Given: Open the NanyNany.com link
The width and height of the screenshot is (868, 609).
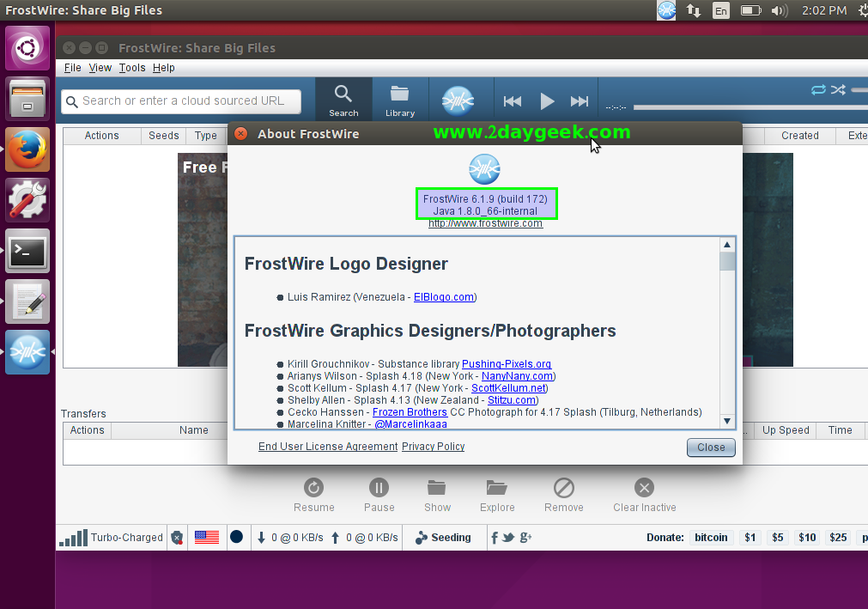Looking at the screenshot, I should click(517, 376).
